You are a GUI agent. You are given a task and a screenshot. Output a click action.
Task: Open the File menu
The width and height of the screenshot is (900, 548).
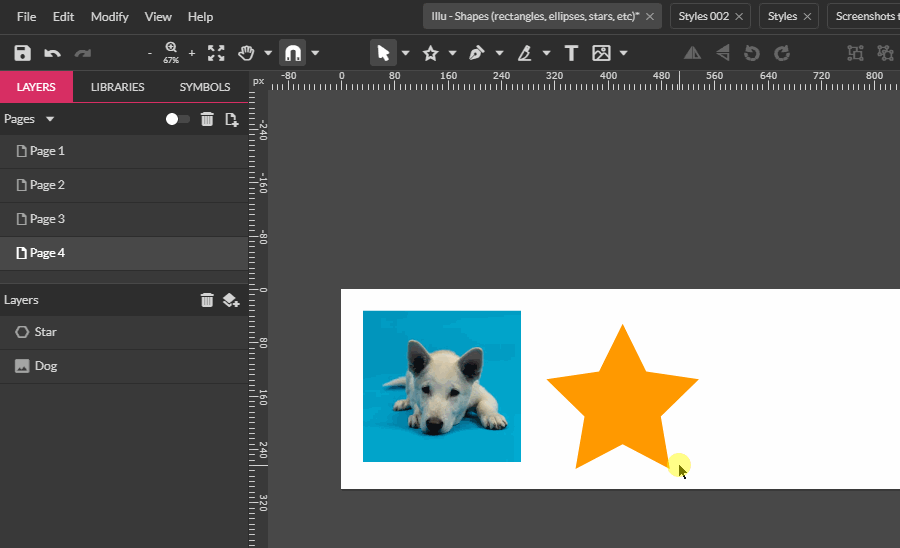coord(26,17)
